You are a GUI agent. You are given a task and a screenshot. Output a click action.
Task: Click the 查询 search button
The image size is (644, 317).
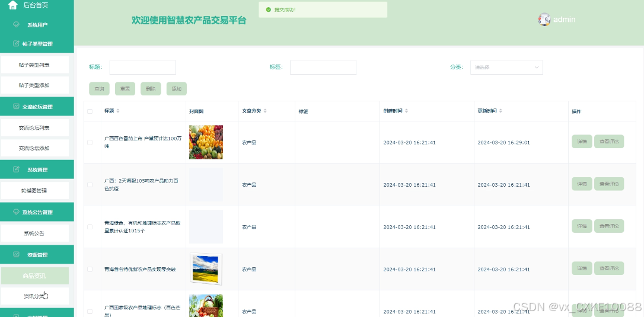(x=100, y=89)
